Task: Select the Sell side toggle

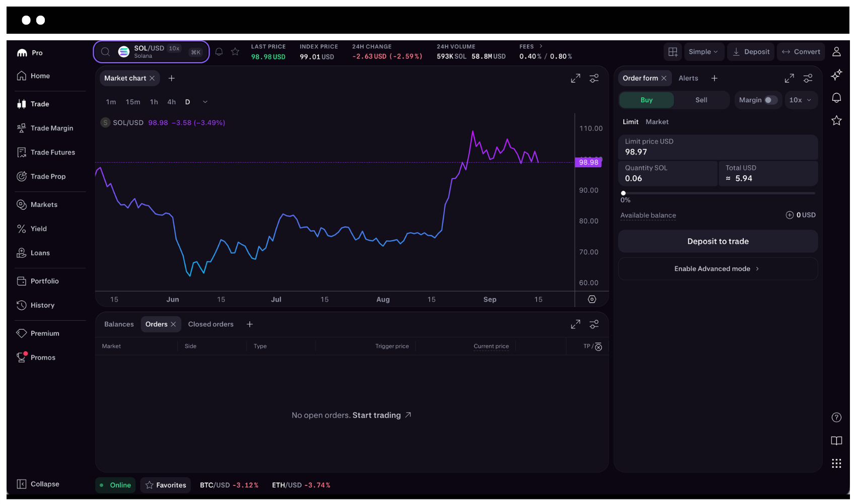Action: (x=701, y=100)
